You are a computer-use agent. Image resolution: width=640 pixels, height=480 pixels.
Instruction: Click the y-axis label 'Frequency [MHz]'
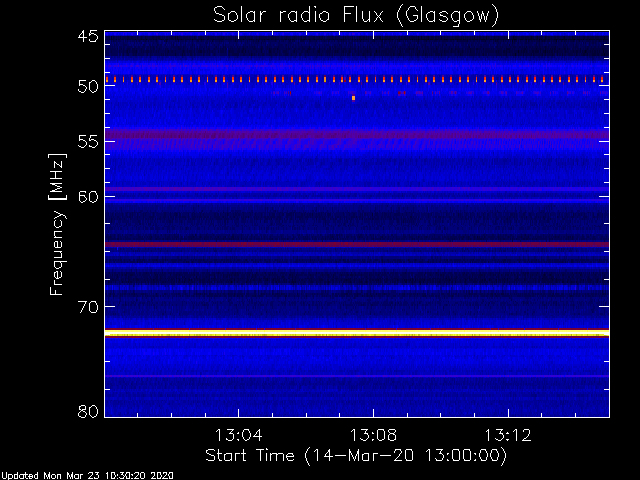coord(57,224)
